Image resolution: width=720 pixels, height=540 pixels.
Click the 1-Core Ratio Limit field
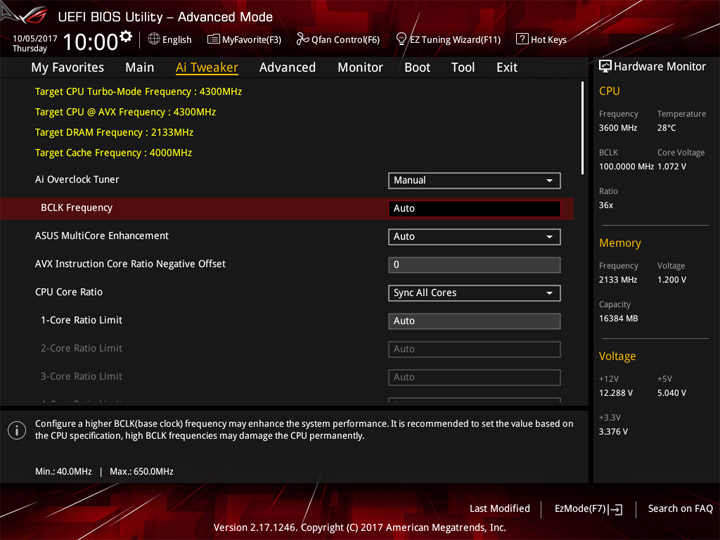pos(474,321)
